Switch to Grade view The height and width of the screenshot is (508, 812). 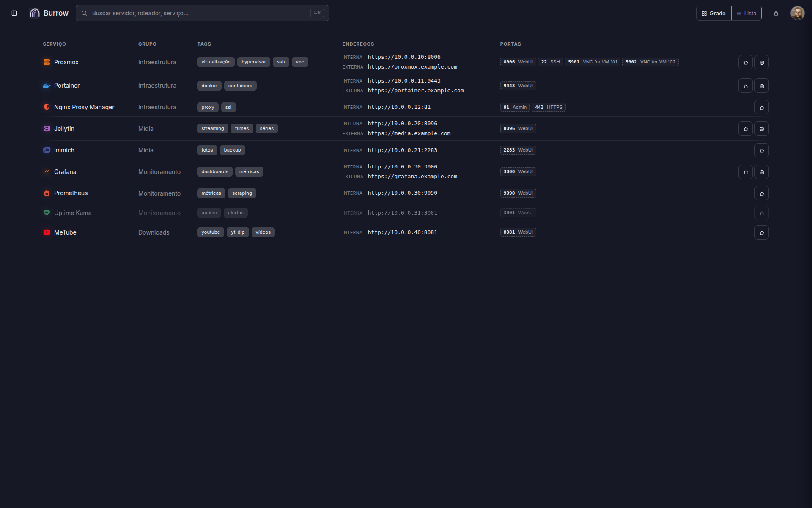point(713,13)
